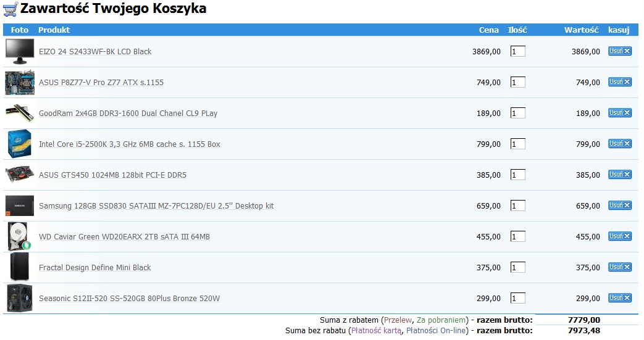
Task: Open EIZO 24 S2433WF-BK LCD Black link
Action: (95, 52)
